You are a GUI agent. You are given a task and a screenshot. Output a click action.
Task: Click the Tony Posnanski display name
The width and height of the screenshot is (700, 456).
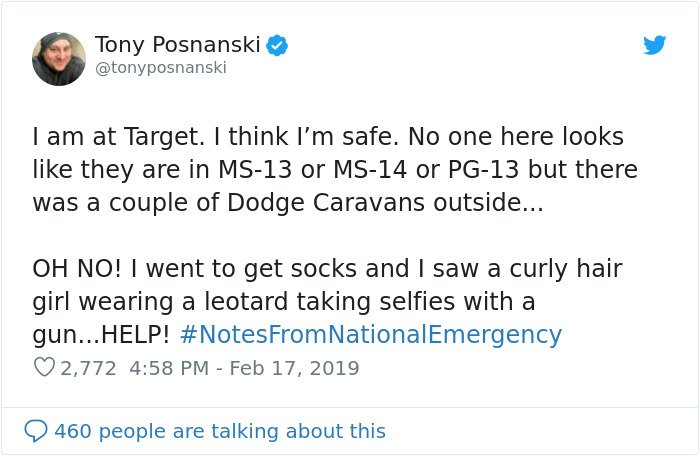coord(177,45)
